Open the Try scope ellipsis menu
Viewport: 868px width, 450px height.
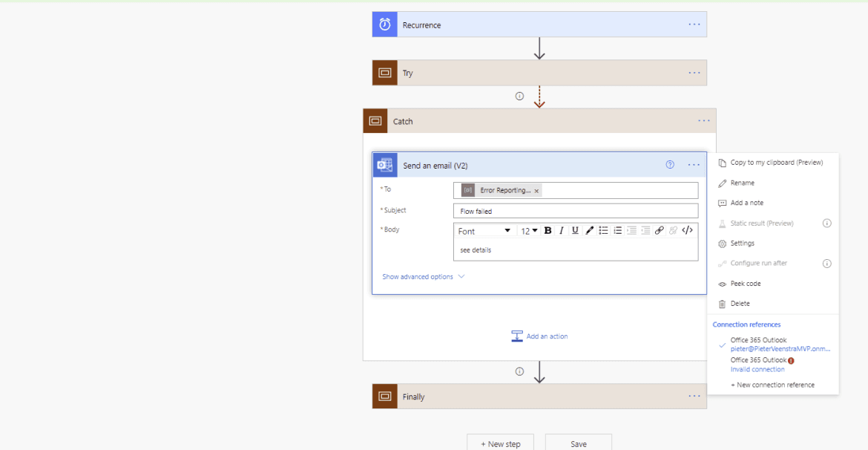point(694,73)
